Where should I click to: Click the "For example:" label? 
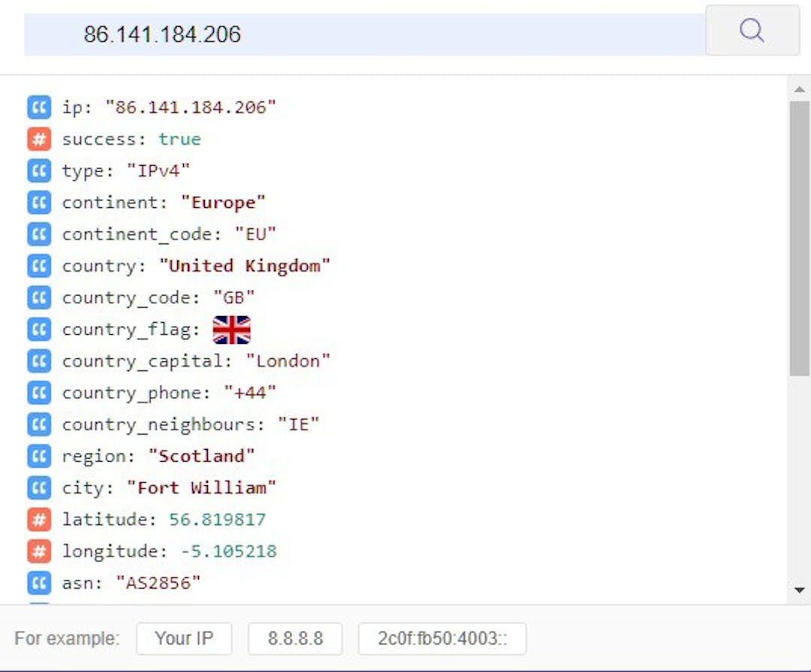point(67,638)
